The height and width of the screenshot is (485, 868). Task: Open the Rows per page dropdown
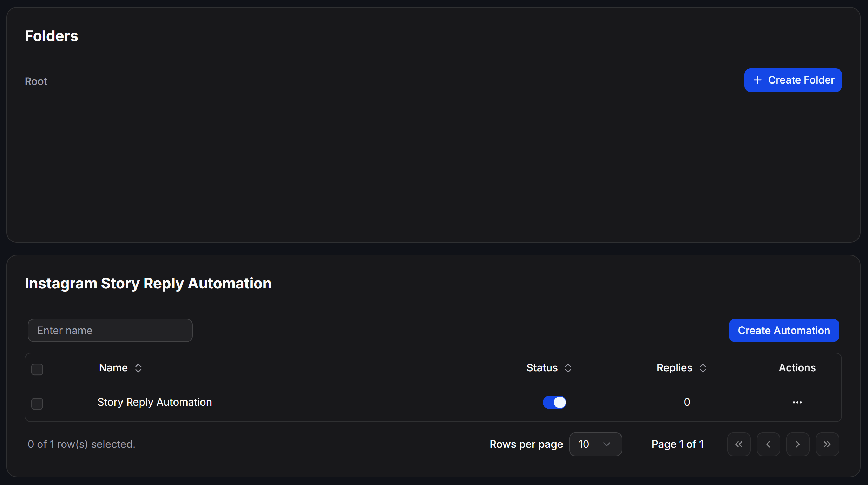point(595,444)
